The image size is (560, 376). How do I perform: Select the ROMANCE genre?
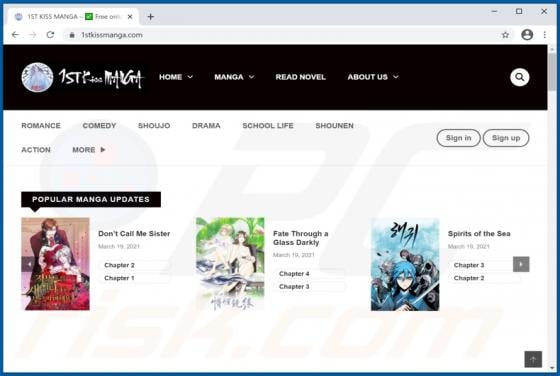click(41, 125)
